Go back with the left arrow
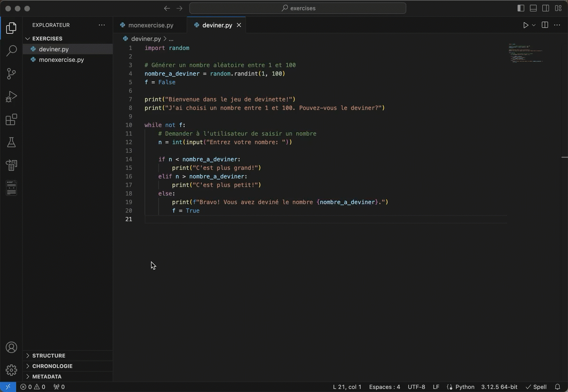Image resolution: width=568 pixels, height=392 pixels. tap(167, 9)
